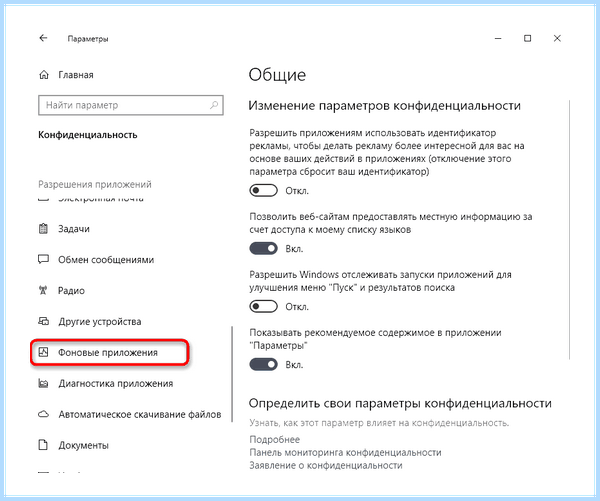
Task: Go back with the arrow icon
Action: click(x=43, y=38)
